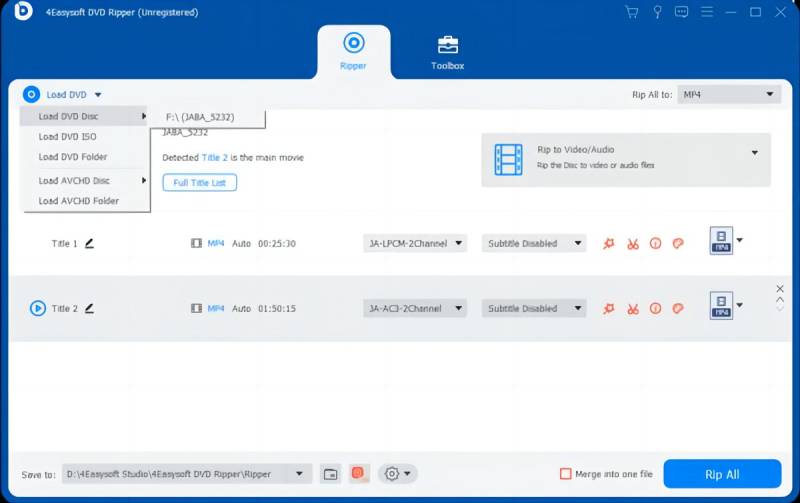Click the shopping cart icon in title bar
The image size is (800, 503).
click(631, 12)
